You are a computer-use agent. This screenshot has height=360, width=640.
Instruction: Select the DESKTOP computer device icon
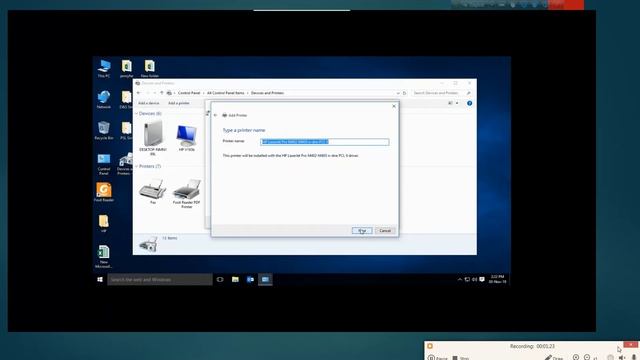coord(153,138)
